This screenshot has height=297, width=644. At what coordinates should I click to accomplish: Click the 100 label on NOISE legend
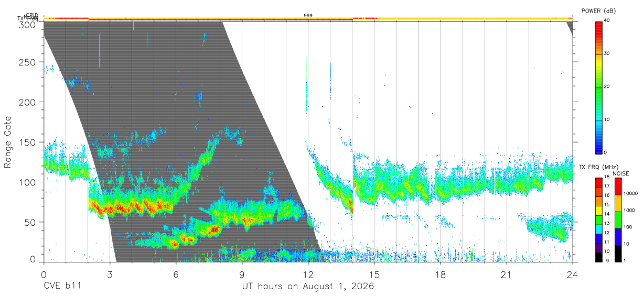coord(629,227)
